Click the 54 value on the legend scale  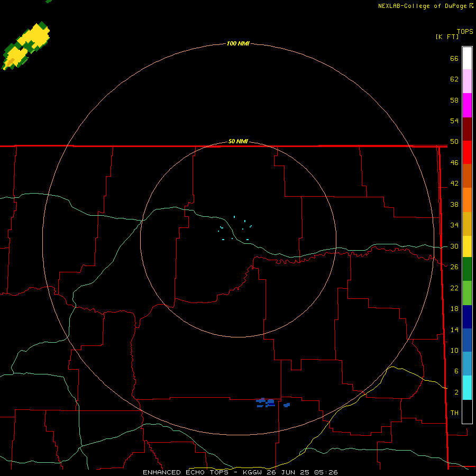[x=454, y=121]
